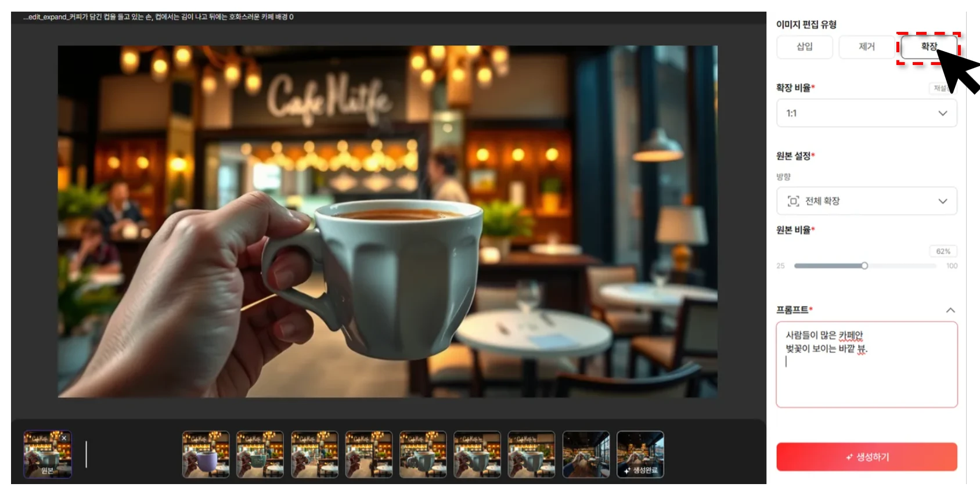Expand the 방향 dropdown using its chevron
Viewport: 980px width, 487px height.
(x=942, y=201)
